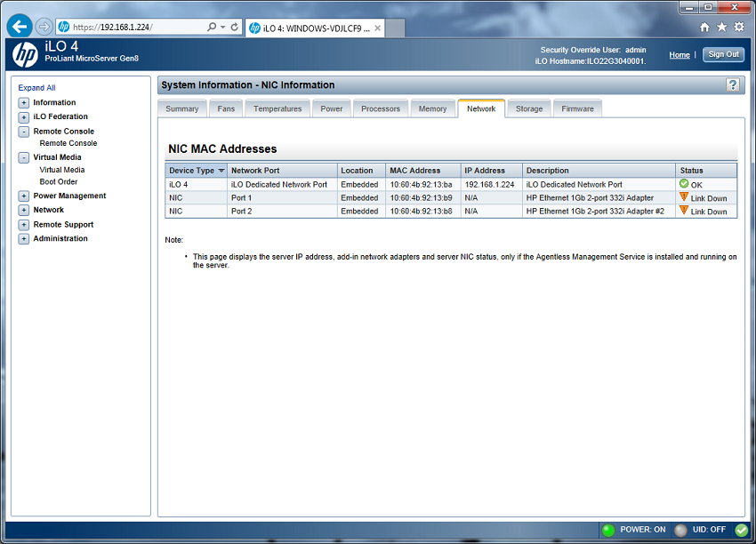Click Link Down warning icon for Port 2
The height and width of the screenshot is (544, 756).
tap(684, 211)
